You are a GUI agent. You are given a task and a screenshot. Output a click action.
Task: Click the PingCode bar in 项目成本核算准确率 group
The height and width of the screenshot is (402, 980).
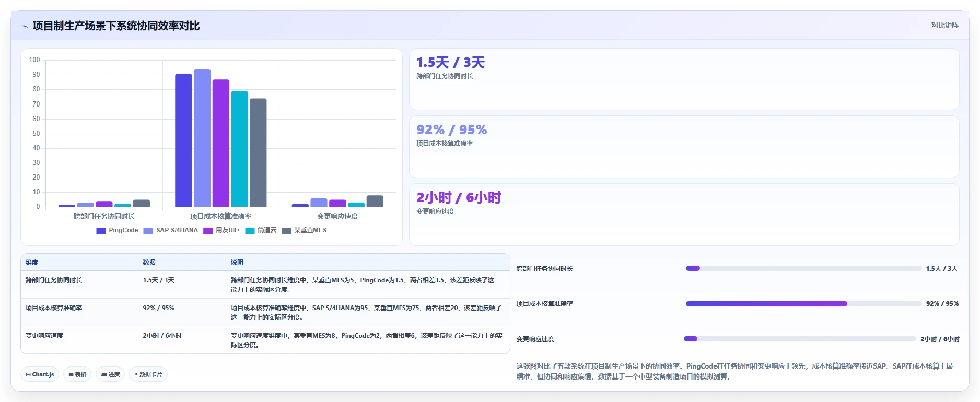183,140
